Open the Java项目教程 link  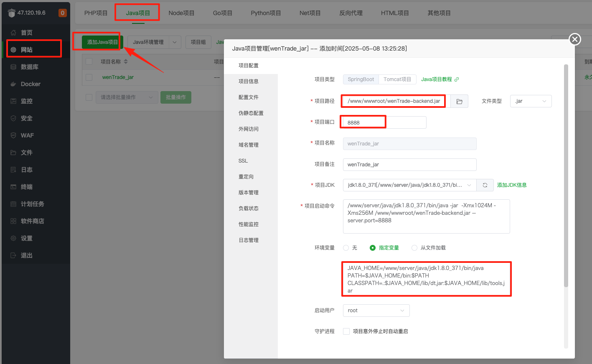click(440, 79)
